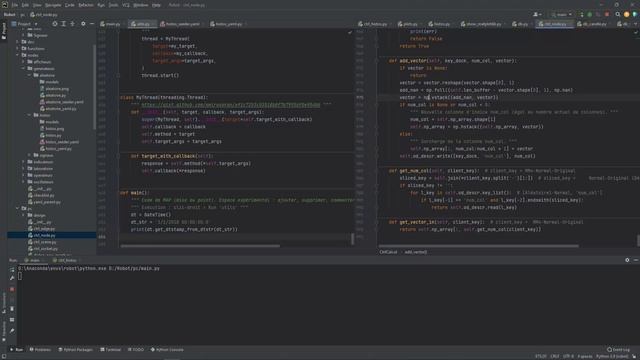Open the TODO tool window
The image size is (640, 360).
tap(136, 350)
